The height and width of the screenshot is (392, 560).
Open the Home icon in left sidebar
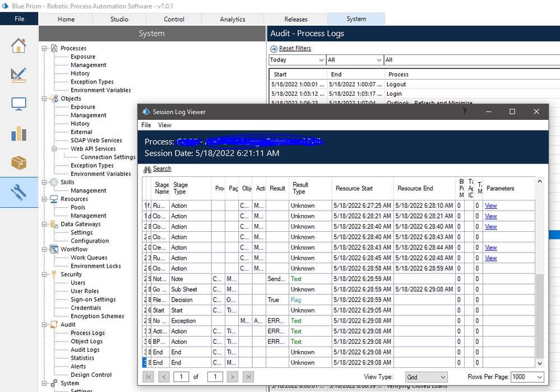18,46
